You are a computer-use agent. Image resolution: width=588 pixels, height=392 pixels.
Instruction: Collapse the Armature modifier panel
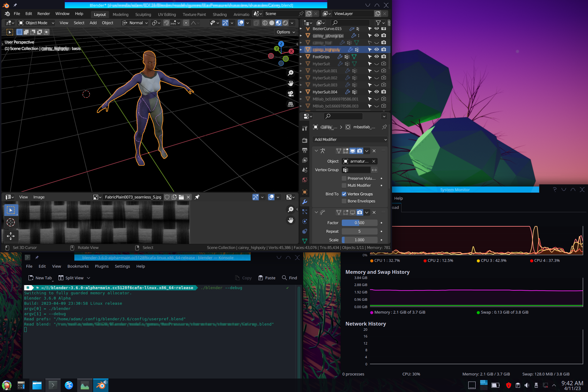pyautogui.click(x=316, y=151)
